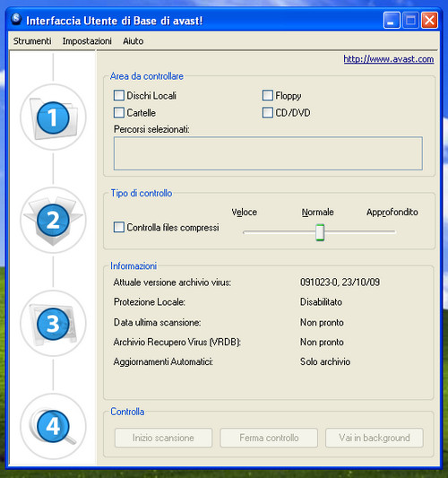Viewport: 448px width, 478px height.
Task: Click the Solo archivio update value
Action: click(325, 361)
